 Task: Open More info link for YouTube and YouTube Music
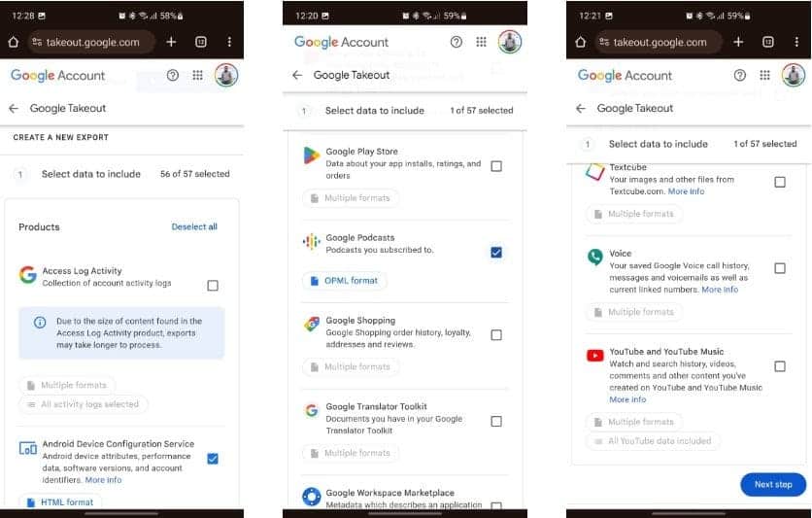(627, 399)
